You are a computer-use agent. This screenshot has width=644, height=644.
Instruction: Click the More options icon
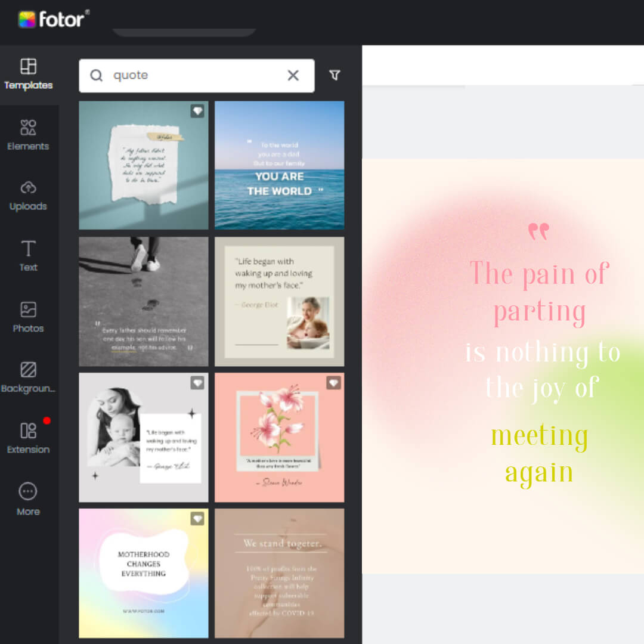pyautogui.click(x=28, y=500)
